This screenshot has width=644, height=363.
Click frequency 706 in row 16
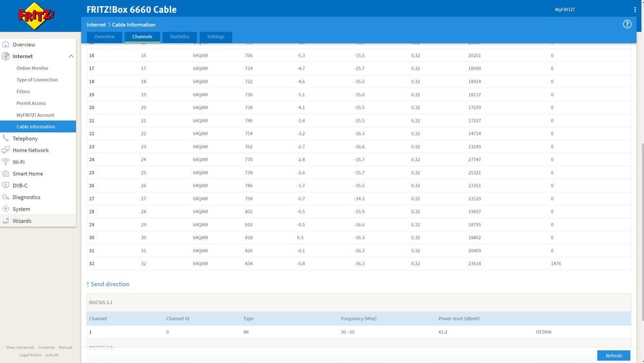248,55
